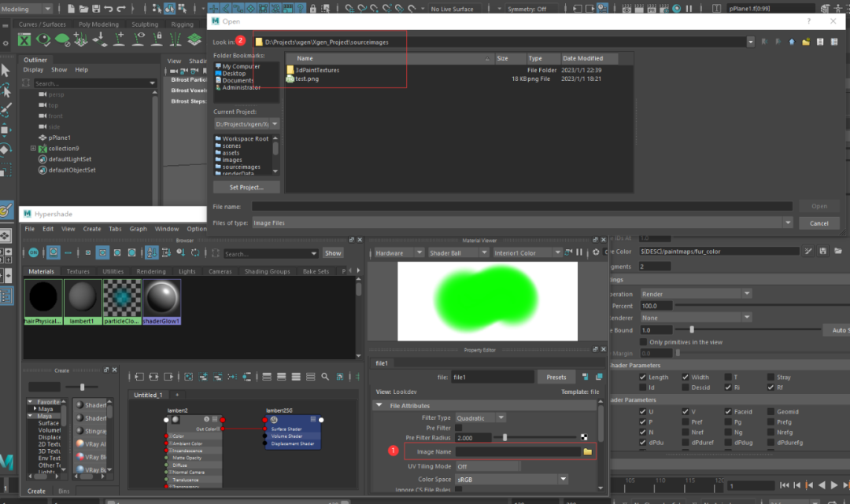The height and width of the screenshot is (504, 850).
Task: Switch to the Textures tab in Hypershade
Action: coord(78,271)
